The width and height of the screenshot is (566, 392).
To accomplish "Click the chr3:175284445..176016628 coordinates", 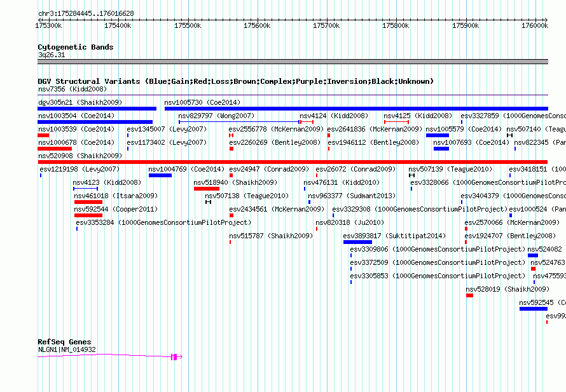I will tap(86, 13).
